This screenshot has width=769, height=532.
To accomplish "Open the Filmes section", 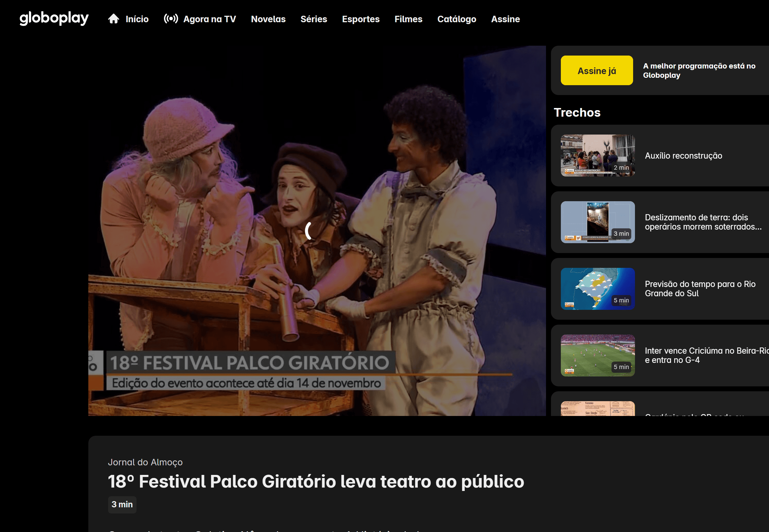I will coord(408,19).
